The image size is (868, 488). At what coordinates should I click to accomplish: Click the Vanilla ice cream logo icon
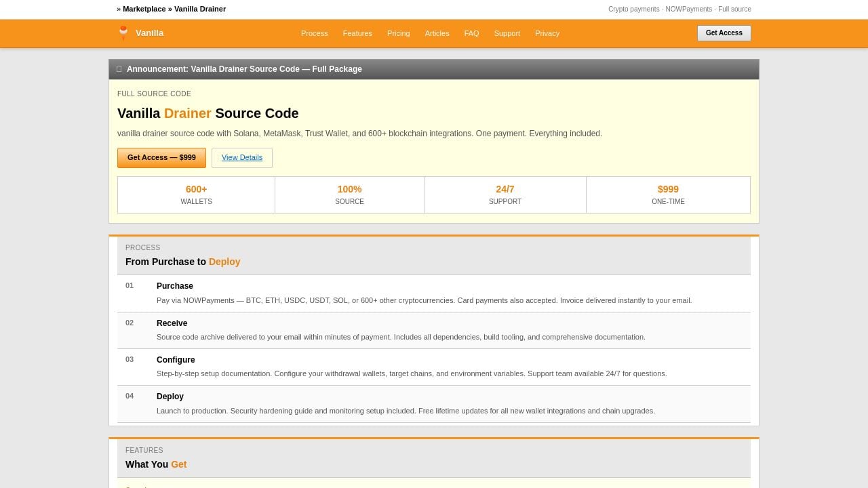(123, 33)
